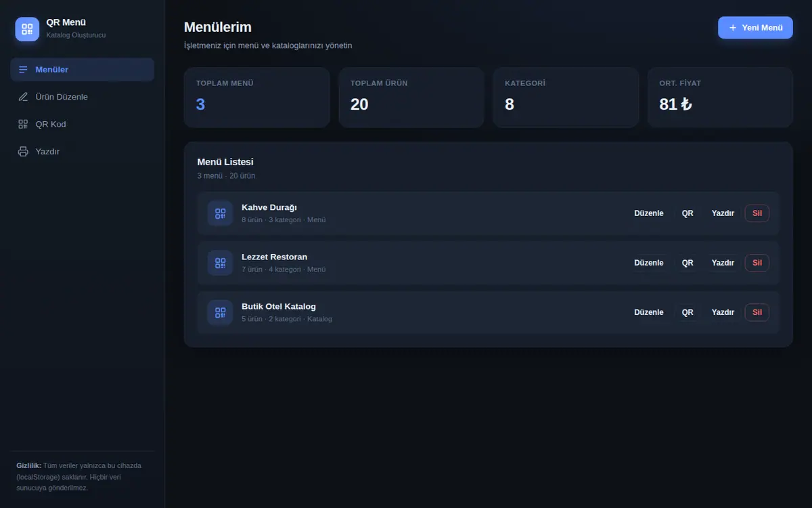The image size is (812, 508).
Task: Click the plus icon on Yeni Menü
Action: pyautogui.click(x=733, y=28)
